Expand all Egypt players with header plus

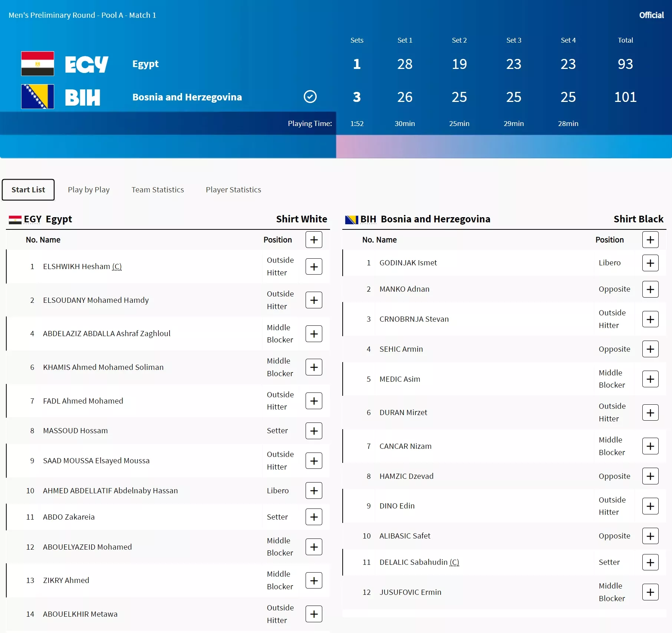(314, 240)
